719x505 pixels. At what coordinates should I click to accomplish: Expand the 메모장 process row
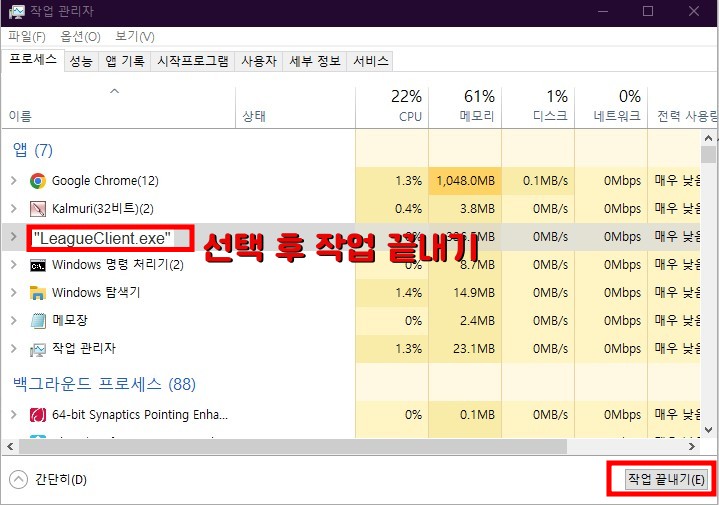tap(14, 321)
